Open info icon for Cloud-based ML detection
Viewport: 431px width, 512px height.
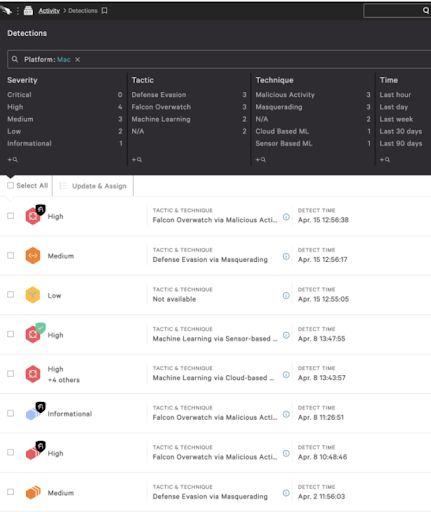pos(286,375)
